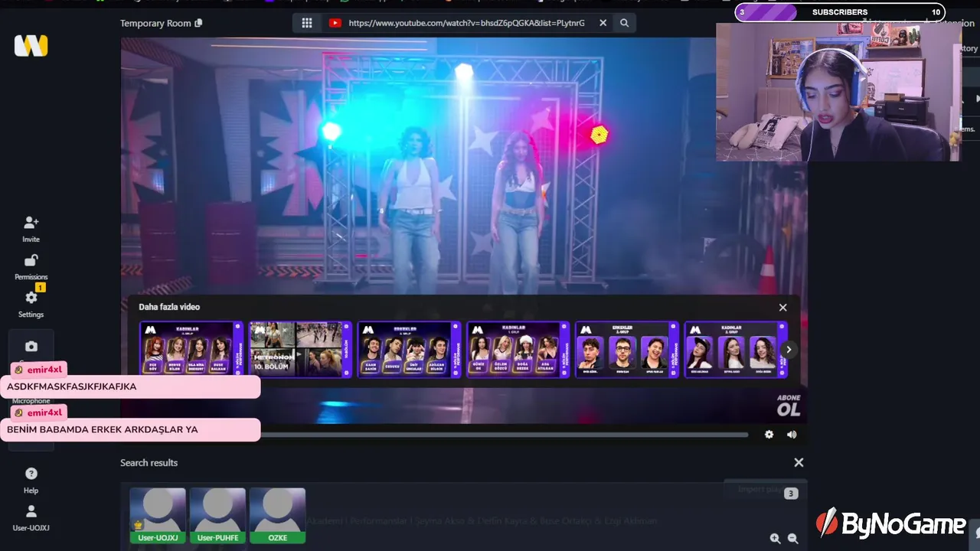
Task: Clear the URL with the X icon
Action: click(x=603, y=23)
